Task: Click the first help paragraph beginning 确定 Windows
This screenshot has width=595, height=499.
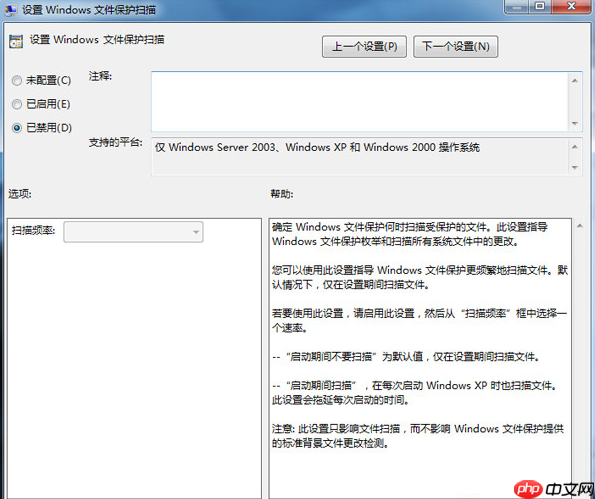Action: point(409,234)
